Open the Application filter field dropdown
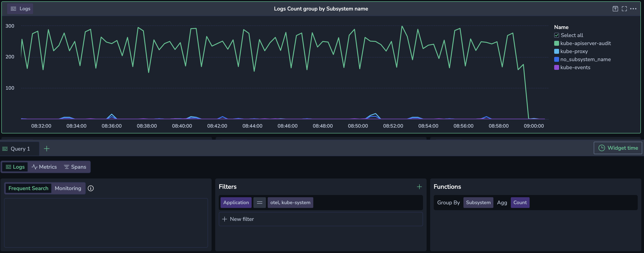Viewport: 644px width, 253px height. [x=236, y=203]
